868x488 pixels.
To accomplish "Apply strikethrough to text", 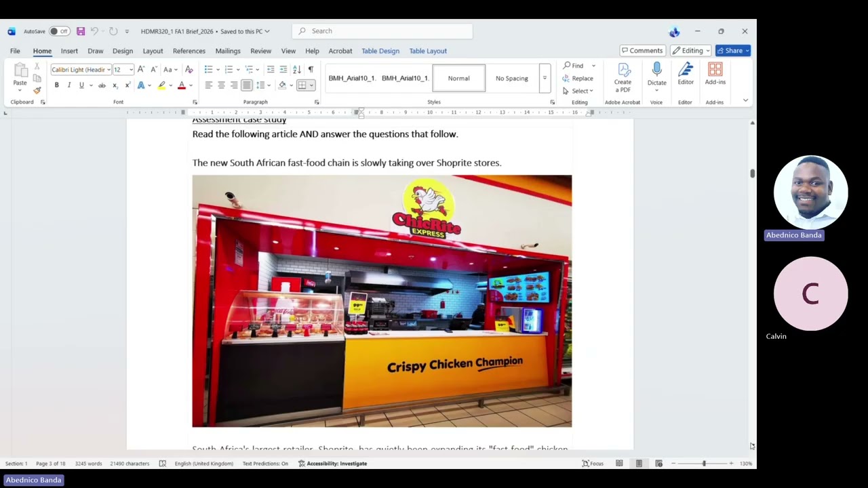I will point(102,85).
